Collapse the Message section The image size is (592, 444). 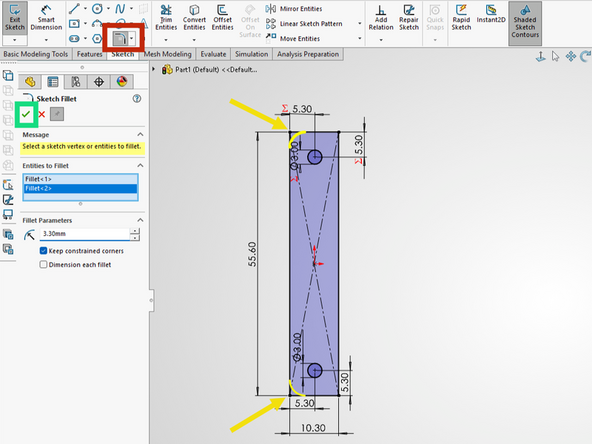point(140,134)
